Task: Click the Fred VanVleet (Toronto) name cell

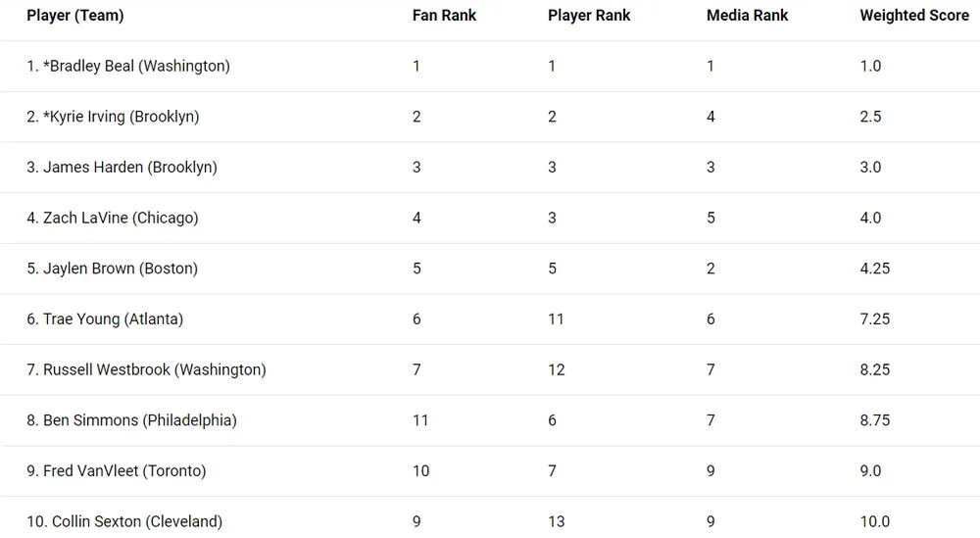Action: pos(117,471)
